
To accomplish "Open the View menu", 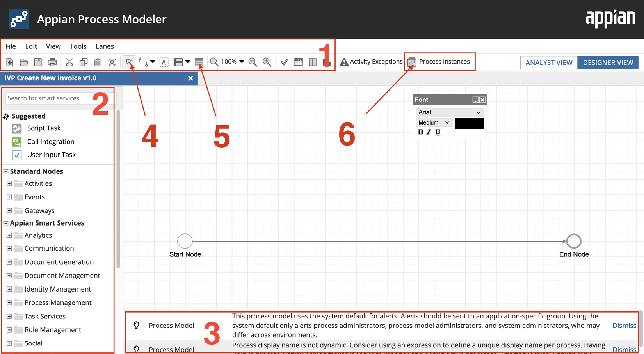I will (x=53, y=46).
